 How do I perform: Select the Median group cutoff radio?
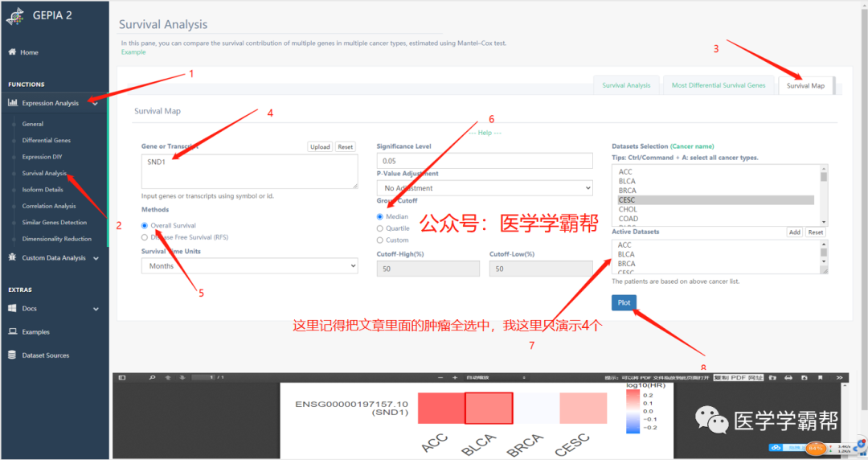379,216
